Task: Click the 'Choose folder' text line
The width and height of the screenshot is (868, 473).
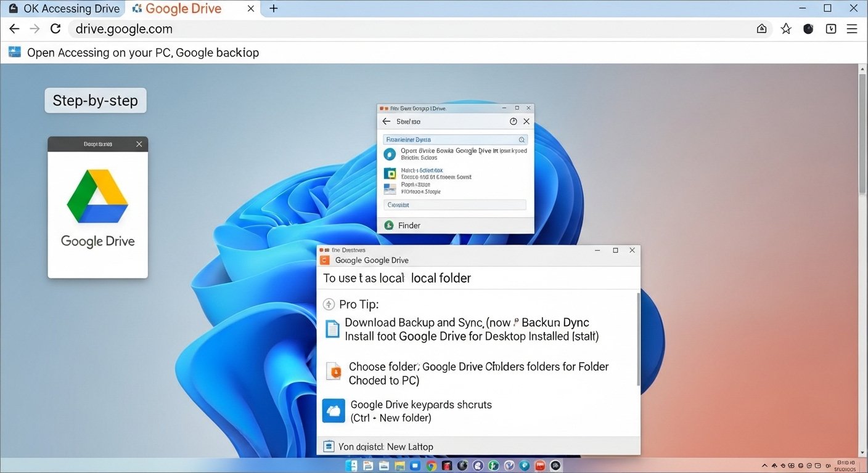Action: (478, 366)
